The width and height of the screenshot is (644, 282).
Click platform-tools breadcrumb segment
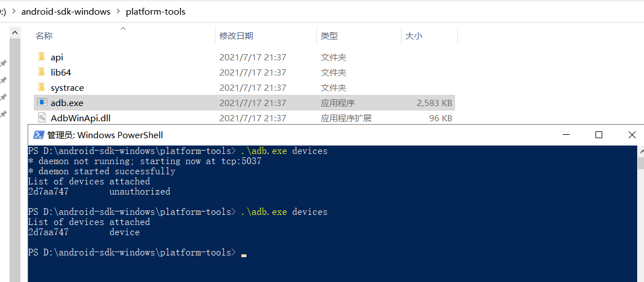[x=156, y=11]
